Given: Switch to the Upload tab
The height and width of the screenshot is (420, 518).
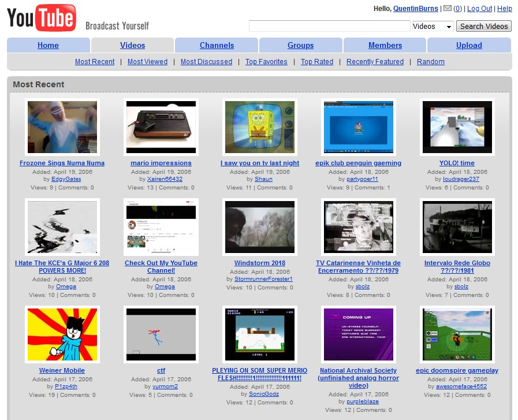Looking at the screenshot, I should 469,45.
